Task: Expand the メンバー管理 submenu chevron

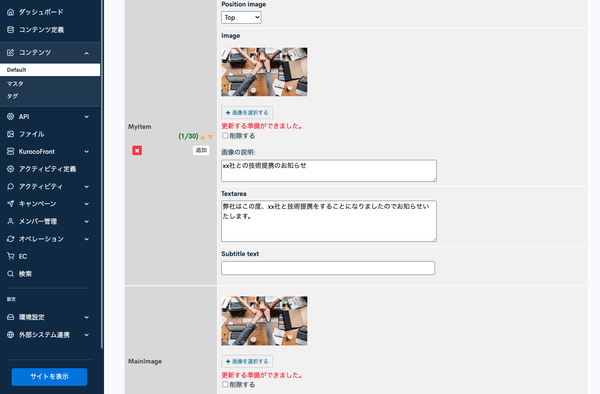Action: (x=86, y=221)
